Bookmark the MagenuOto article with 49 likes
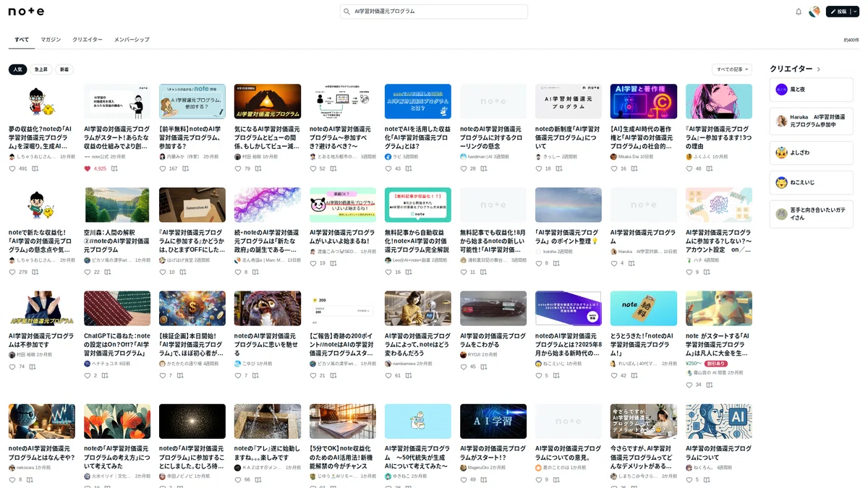The width and height of the screenshot is (868, 488). [x=484, y=479]
